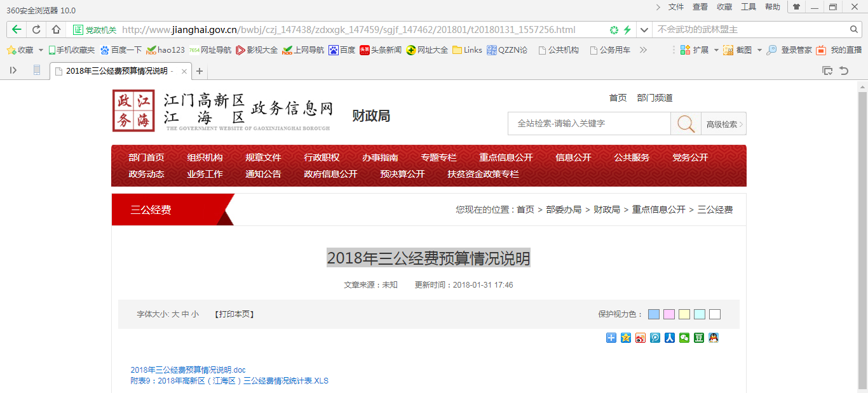
Task: Go to 首页 link in the header
Action: (618, 98)
